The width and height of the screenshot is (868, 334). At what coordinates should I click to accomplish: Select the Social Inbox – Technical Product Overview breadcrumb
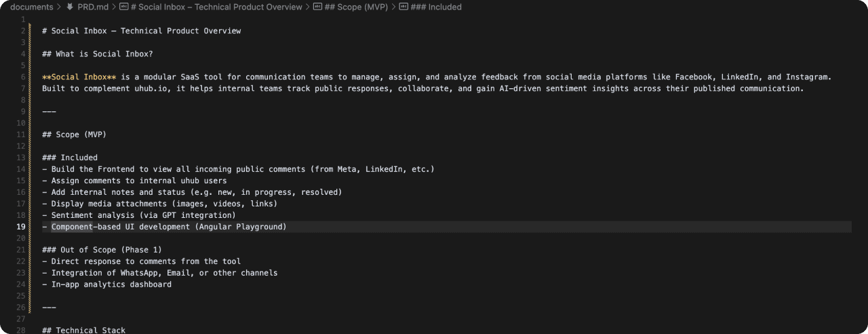point(216,7)
